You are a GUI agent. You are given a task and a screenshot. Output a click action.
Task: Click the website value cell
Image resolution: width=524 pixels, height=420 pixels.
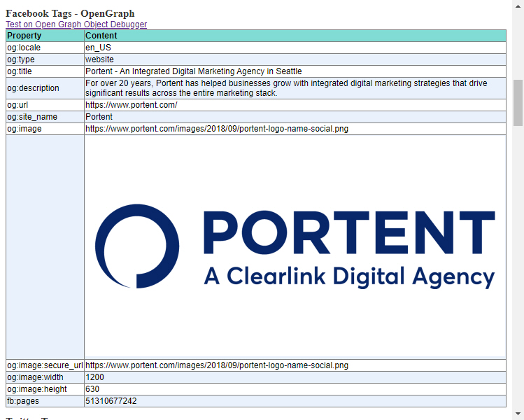pos(295,59)
